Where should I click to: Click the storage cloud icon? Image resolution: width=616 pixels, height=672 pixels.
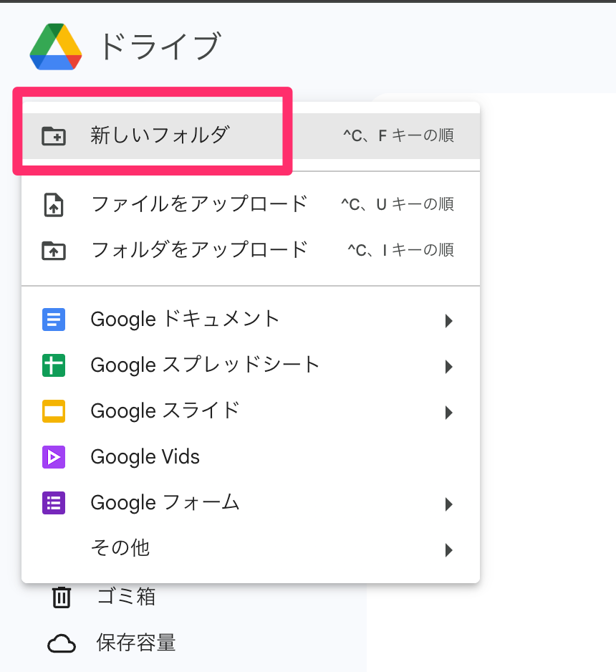pos(62,643)
